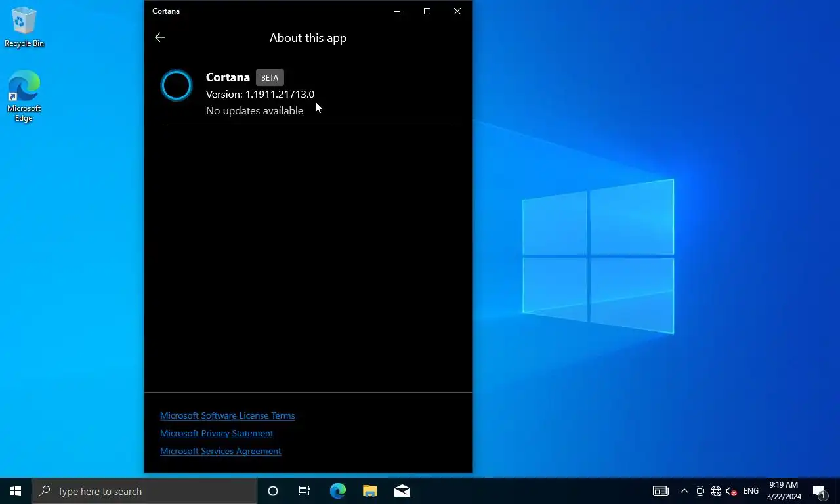
Task: Open Microsoft Software License Terms link
Action: (228, 415)
